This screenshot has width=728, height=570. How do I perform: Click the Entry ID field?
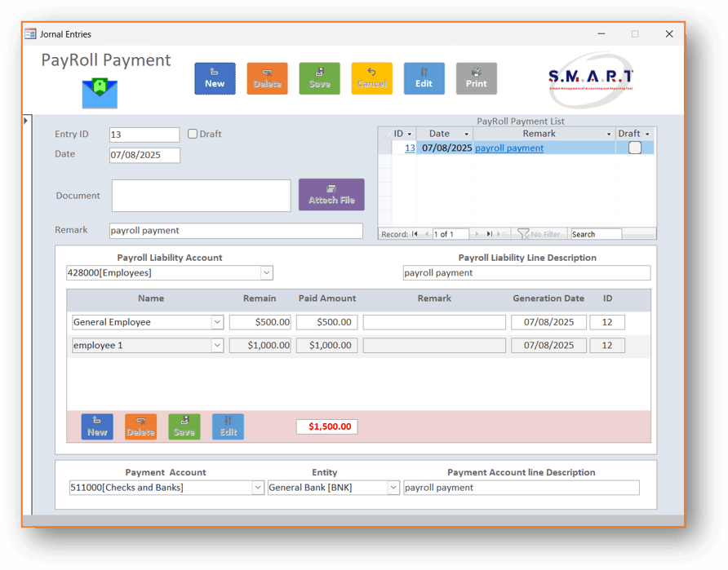(144, 135)
